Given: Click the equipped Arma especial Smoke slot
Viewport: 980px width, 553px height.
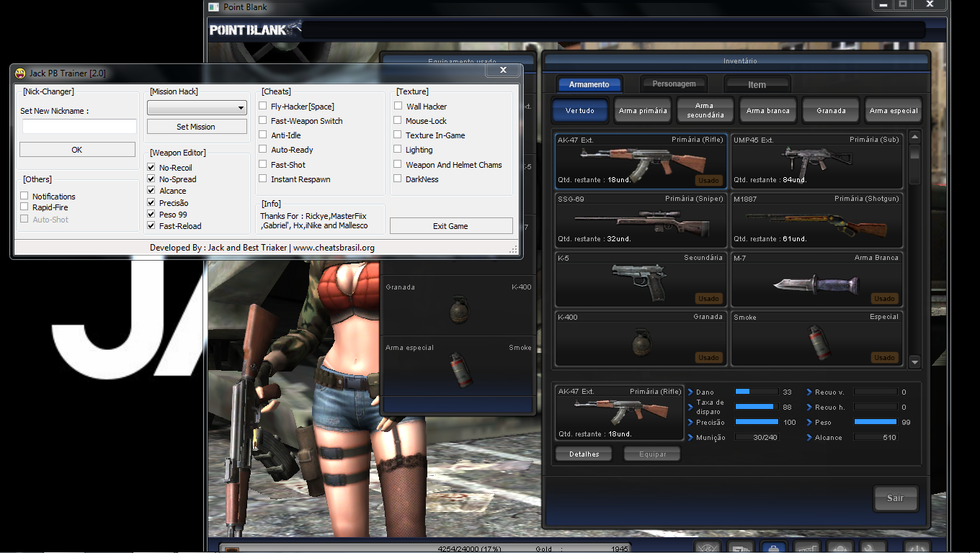Looking at the screenshot, I should (458, 367).
